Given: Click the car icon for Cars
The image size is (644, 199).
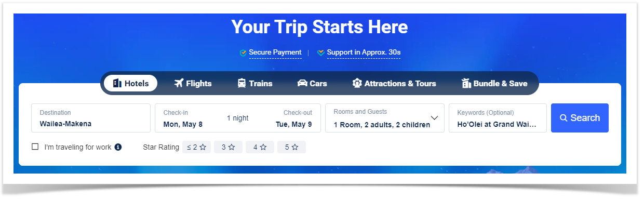Looking at the screenshot, I should [302, 83].
